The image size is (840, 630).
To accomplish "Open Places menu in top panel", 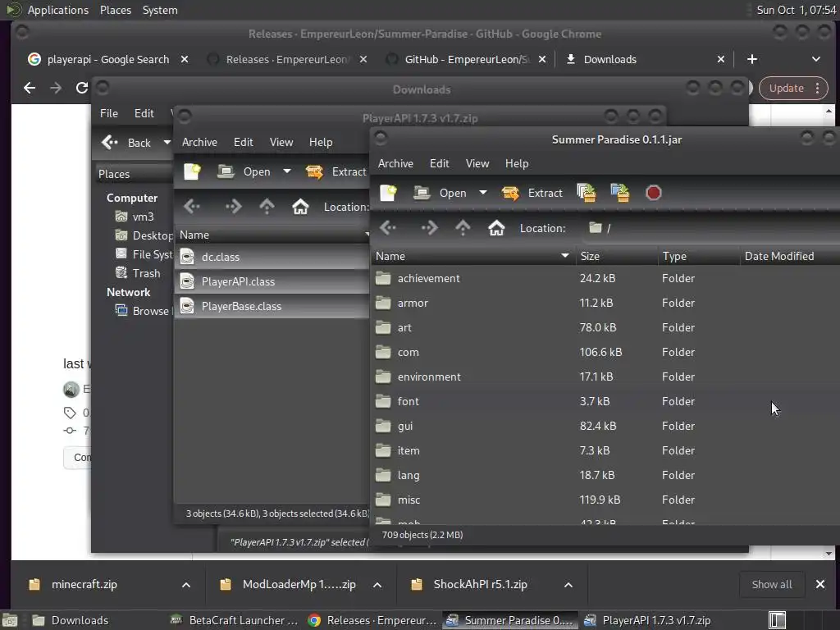I will click(115, 10).
